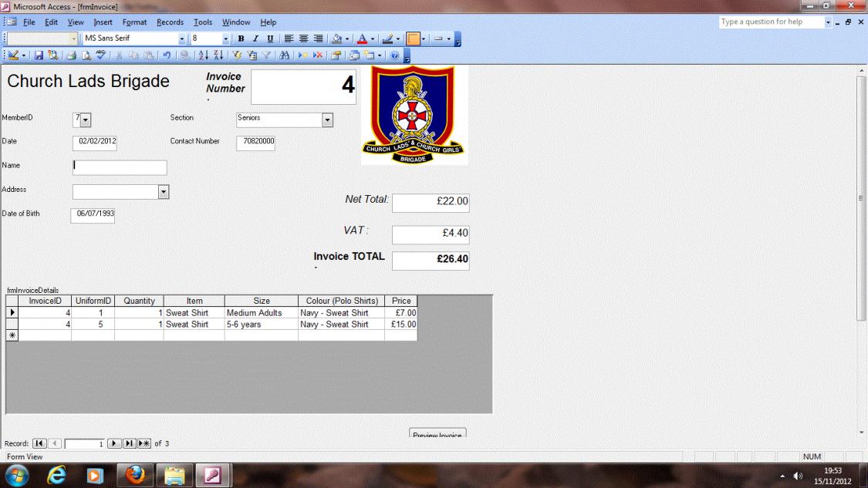Image resolution: width=868 pixels, height=488 pixels.
Task: Click the file search icon
Action: 53,56
